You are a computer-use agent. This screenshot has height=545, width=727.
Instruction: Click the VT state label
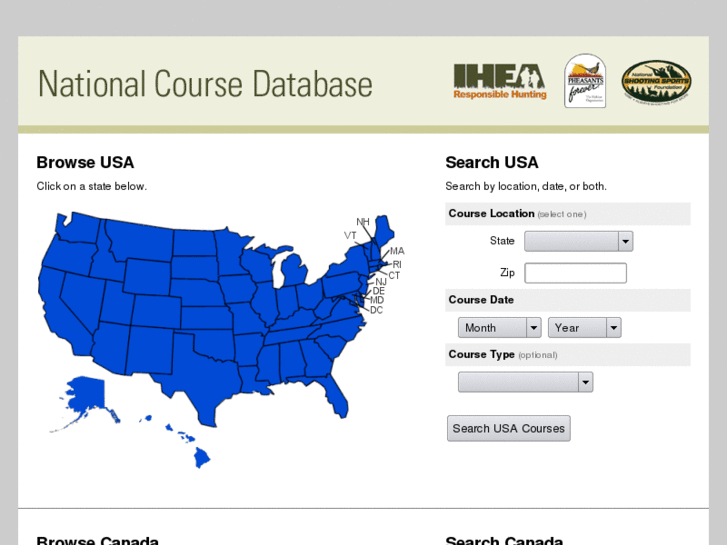tap(350, 236)
